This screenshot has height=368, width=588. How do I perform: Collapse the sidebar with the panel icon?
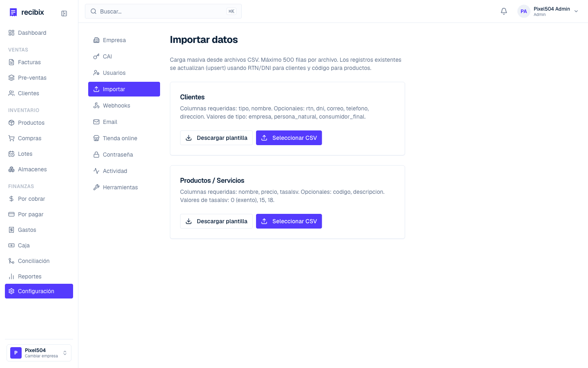pyautogui.click(x=64, y=13)
